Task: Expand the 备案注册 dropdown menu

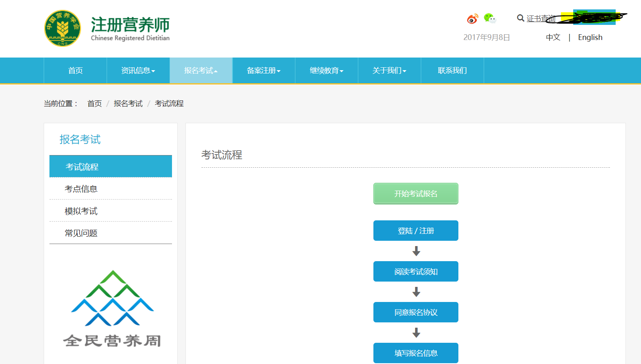Action: [264, 71]
